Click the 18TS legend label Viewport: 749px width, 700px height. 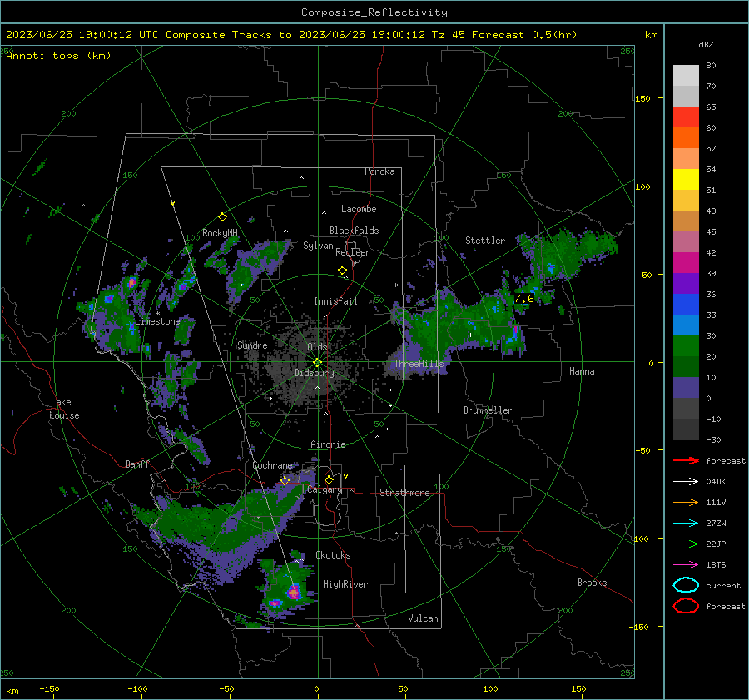716,565
